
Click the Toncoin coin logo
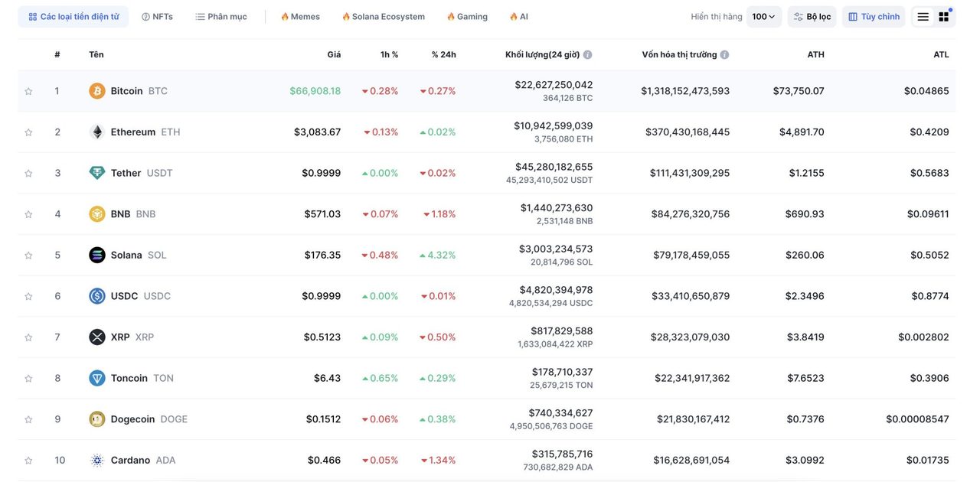(97, 378)
